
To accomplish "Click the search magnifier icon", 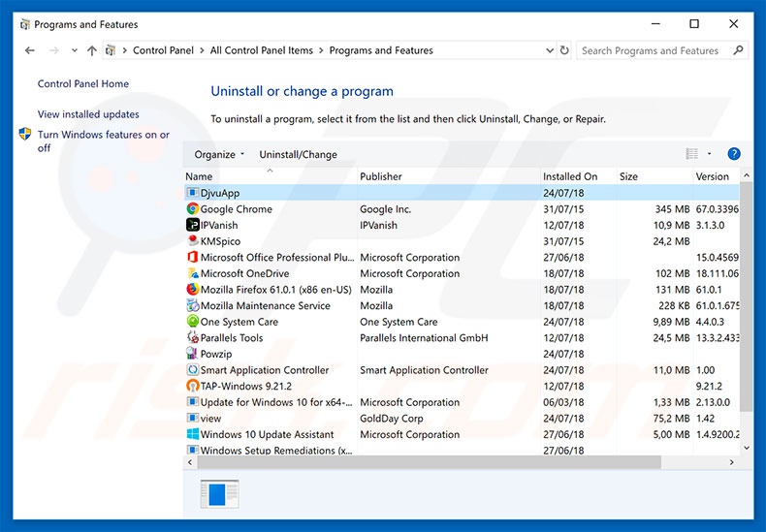I will (738, 50).
